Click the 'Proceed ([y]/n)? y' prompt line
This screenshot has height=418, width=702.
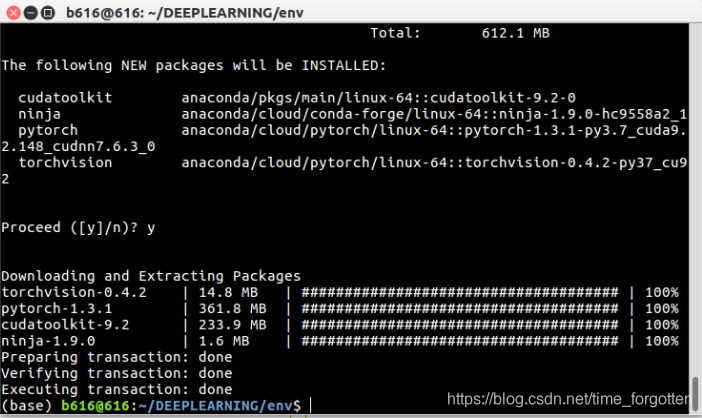pos(78,227)
